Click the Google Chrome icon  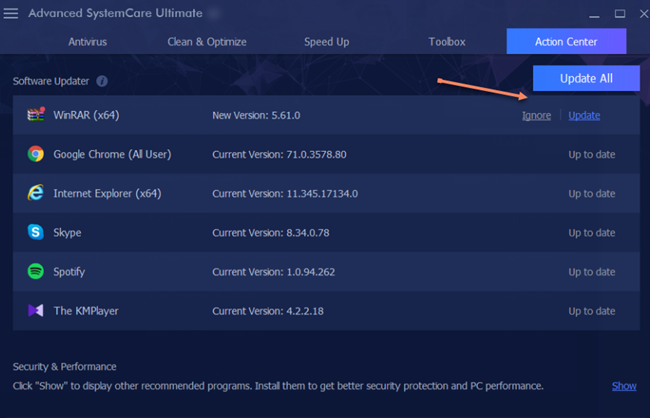point(36,154)
